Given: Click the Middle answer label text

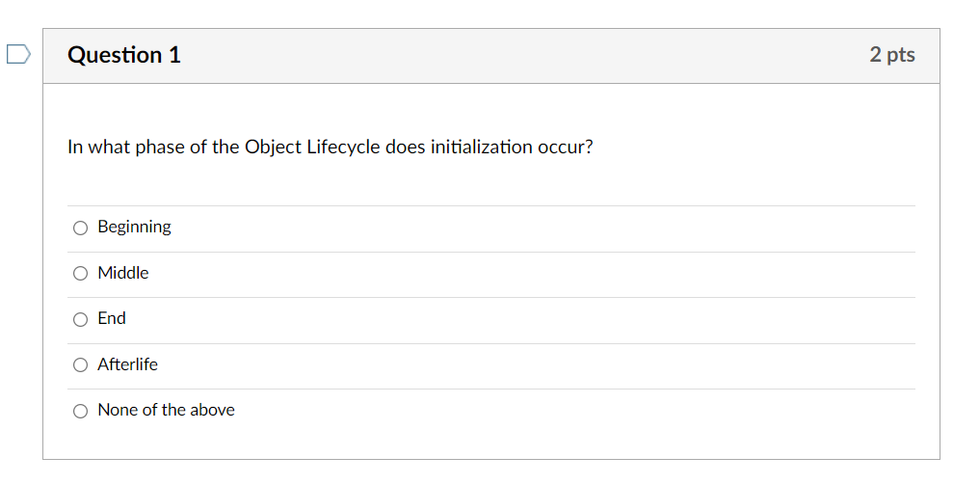Looking at the screenshot, I should tap(123, 273).
